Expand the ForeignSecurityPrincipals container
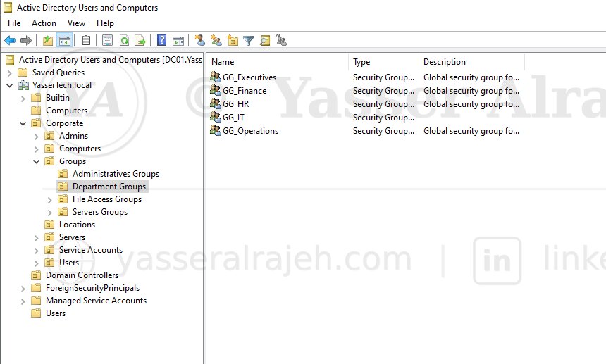Viewport: 606px width, 364px height. point(23,289)
